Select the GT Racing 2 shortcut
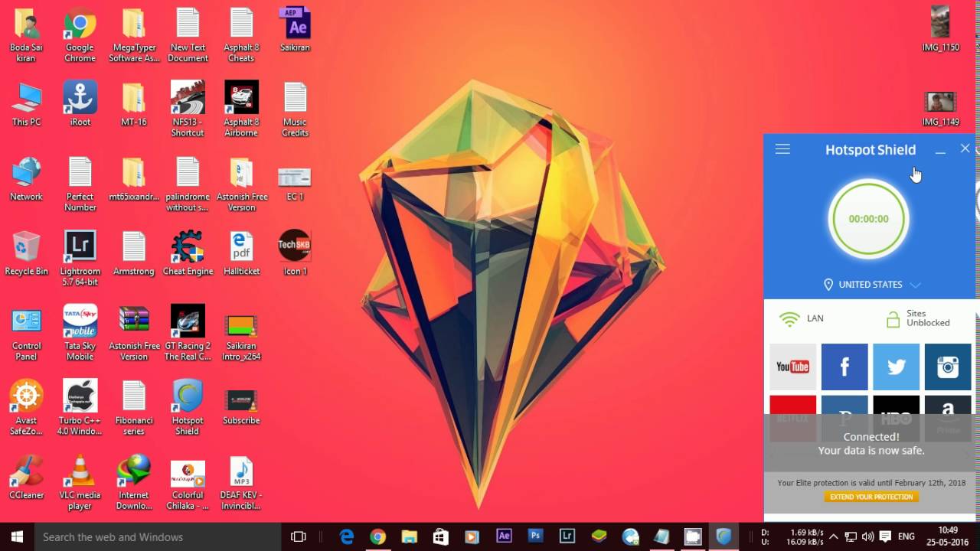980x551 pixels. click(188, 333)
